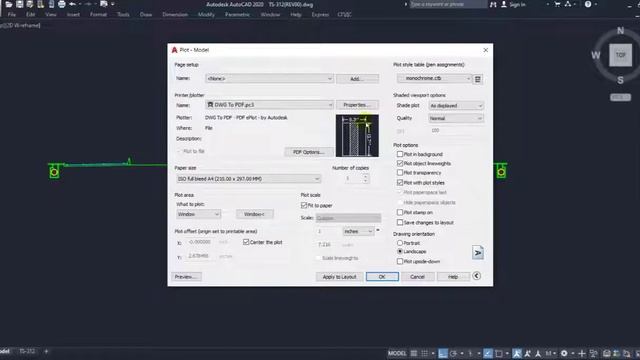
Task: Click the Window< selection button
Action: tap(254, 214)
